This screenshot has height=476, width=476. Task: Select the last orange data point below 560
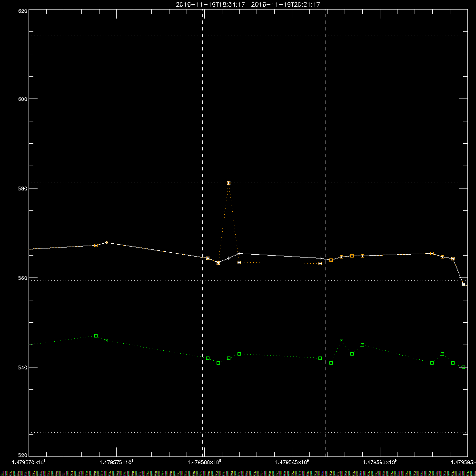coord(463,285)
